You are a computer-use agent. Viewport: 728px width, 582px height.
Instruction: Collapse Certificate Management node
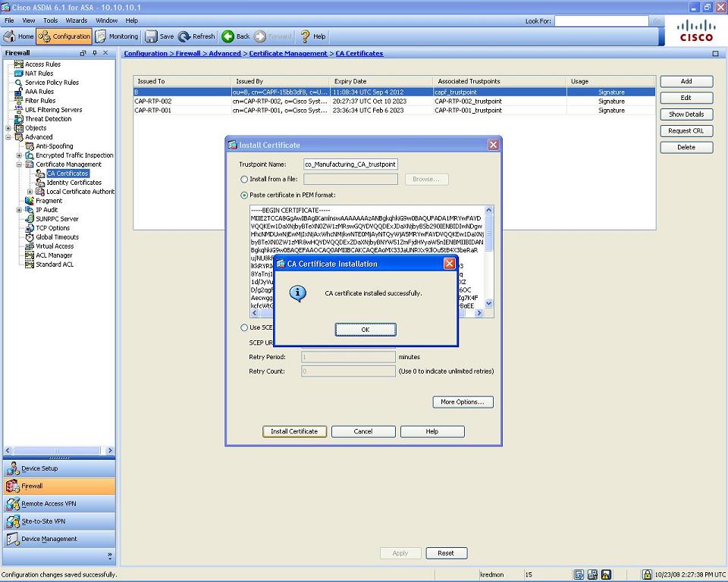pos(19,164)
